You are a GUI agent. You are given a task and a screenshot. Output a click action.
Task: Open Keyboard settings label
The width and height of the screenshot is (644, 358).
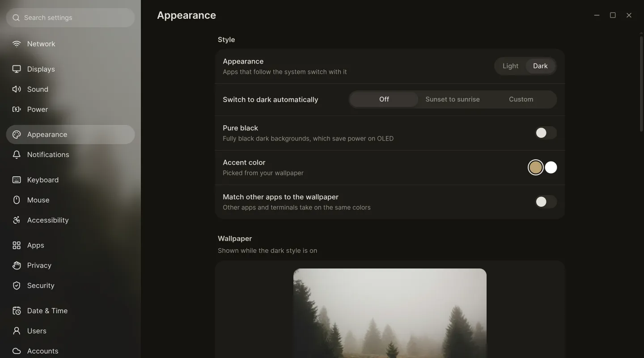pyautogui.click(x=43, y=180)
